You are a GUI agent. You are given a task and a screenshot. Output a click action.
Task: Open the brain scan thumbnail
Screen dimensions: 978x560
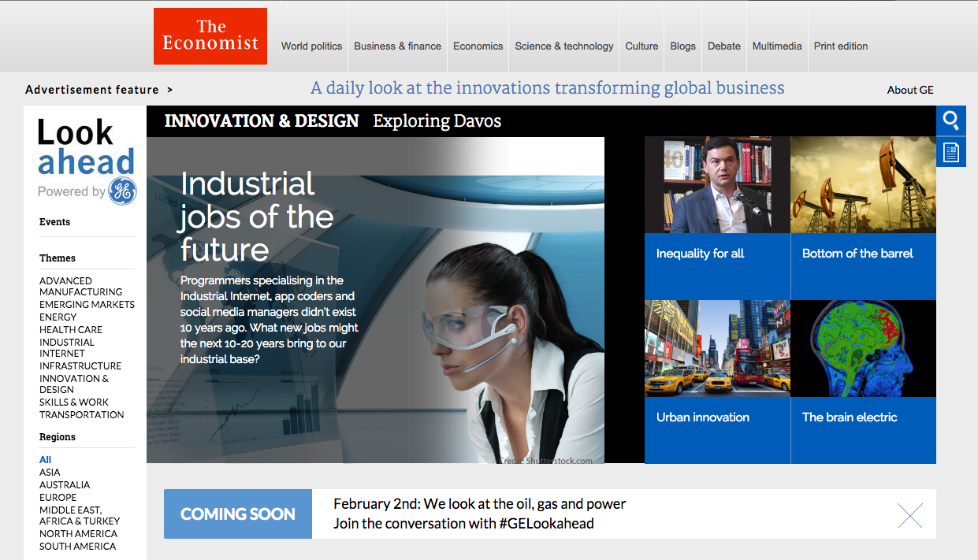[863, 348]
